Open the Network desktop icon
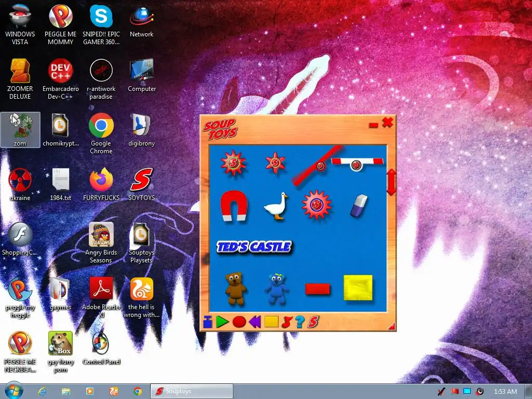Viewport: 532px width, 399px height. point(141,21)
